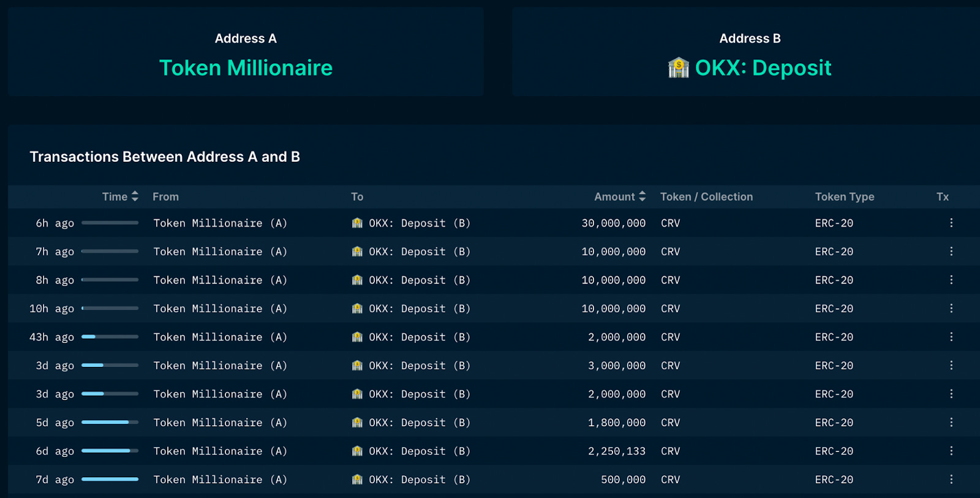Screen dimensions: 980x498
Task: Open transaction menu for 3,000,000 CRV row
Action: pos(951,365)
